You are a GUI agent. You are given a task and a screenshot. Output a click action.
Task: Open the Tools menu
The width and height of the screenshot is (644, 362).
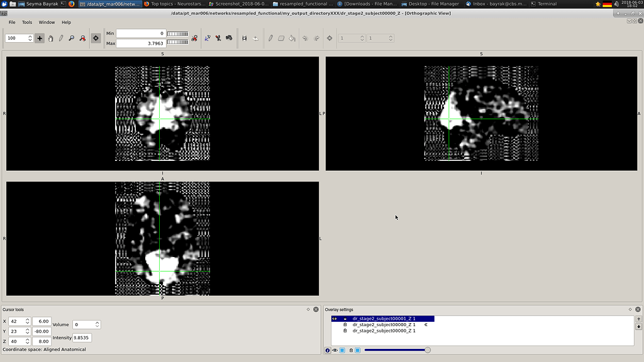coord(26,22)
